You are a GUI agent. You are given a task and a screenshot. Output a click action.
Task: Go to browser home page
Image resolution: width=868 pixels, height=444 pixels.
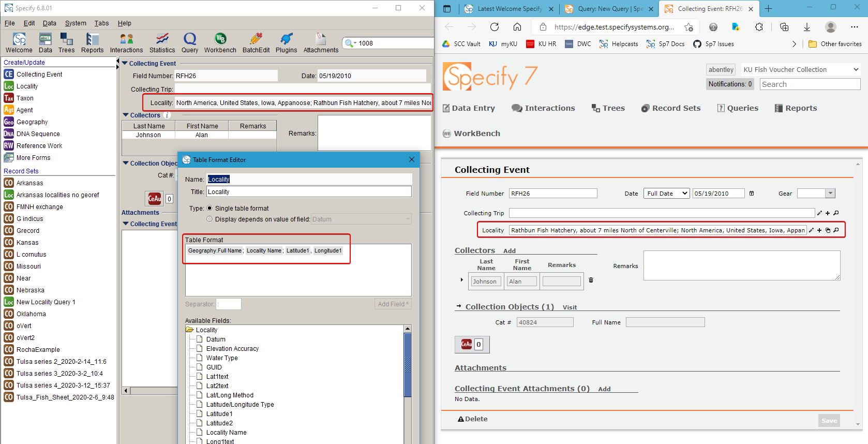(517, 27)
